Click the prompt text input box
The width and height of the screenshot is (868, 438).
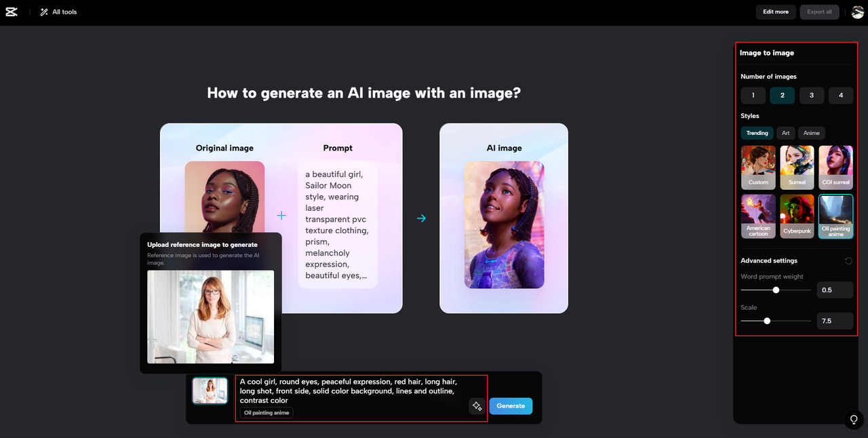click(x=361, y=398)
